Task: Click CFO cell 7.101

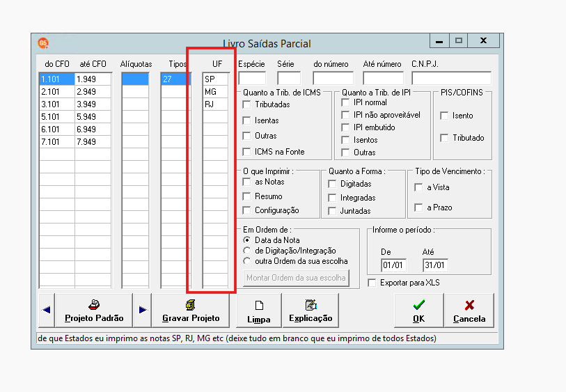Action: point(57,142)
